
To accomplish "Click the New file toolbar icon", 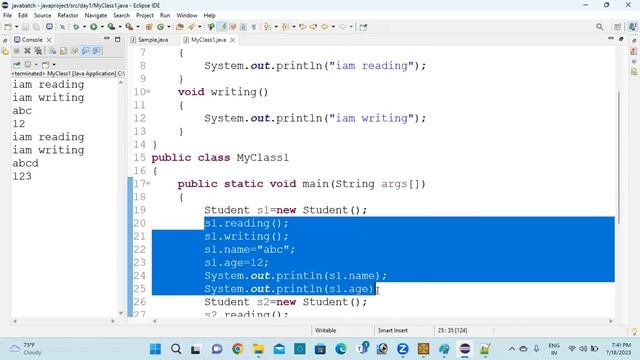I will (x=7, y=27).
